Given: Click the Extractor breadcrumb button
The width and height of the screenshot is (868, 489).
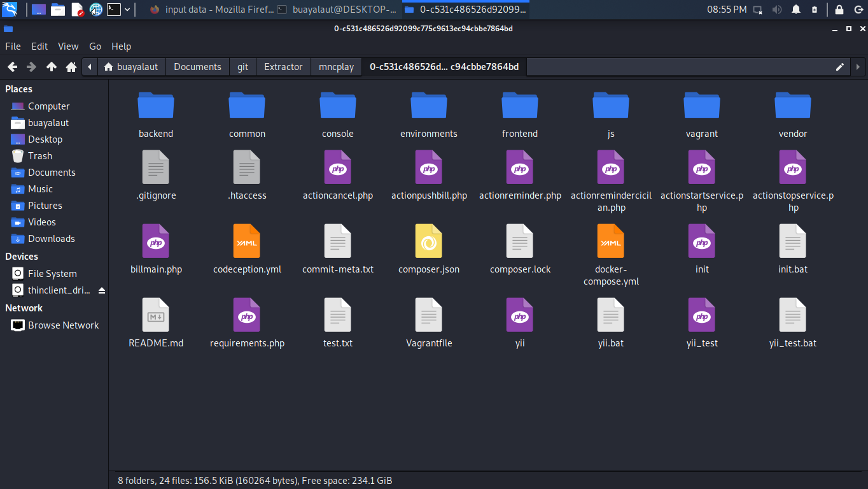Looking at the screenshot, I should 283,67.
